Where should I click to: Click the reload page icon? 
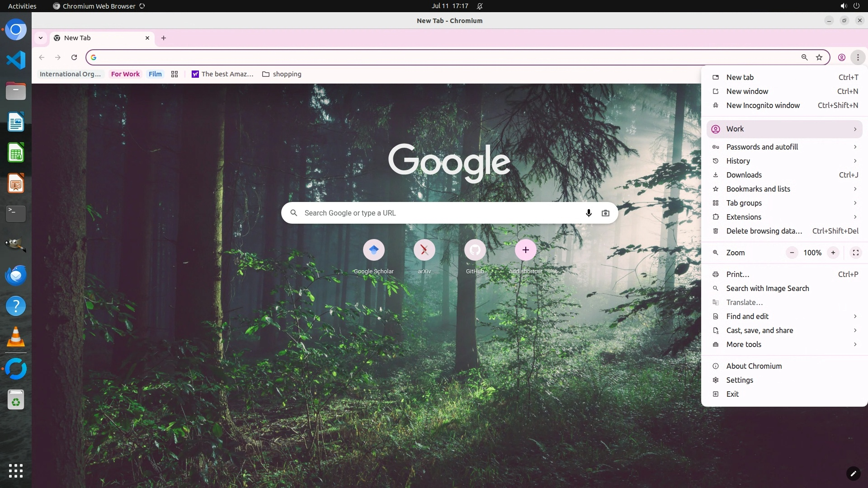pos(74,57)
